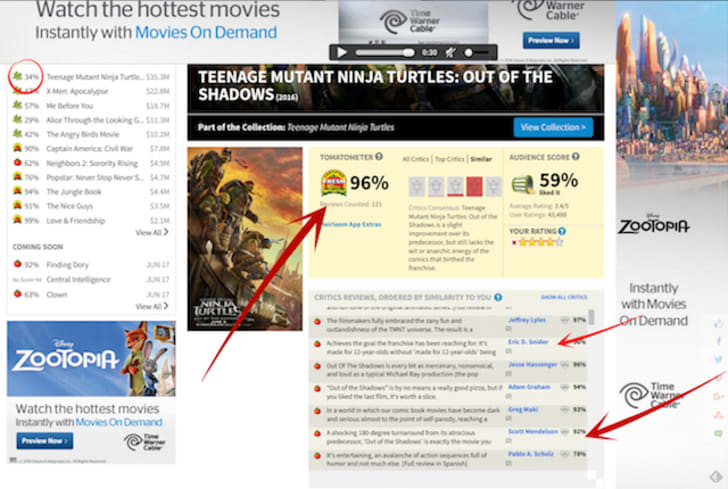728x489 pixels.
Task: Unmute the video ad speaker icon
Action: 450,52
